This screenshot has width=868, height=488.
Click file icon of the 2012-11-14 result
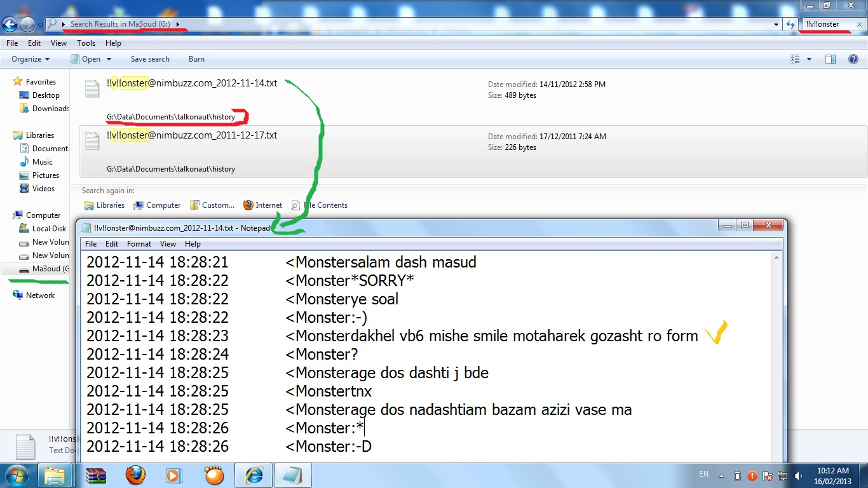point(92,89)
